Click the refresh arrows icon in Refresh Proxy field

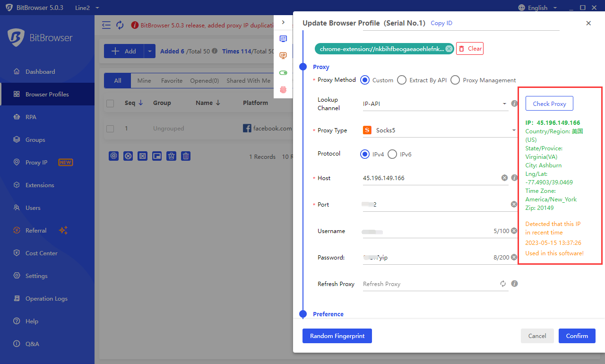[503, 284]
